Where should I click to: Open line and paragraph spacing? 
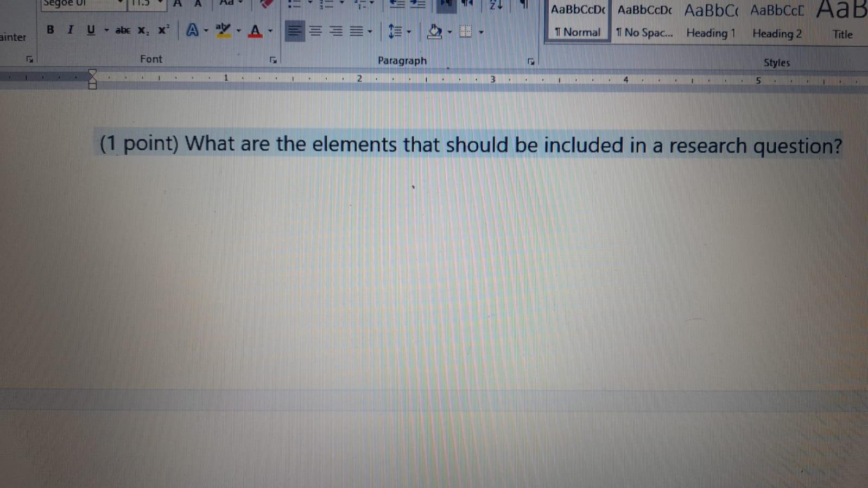(x=395, y=31)
